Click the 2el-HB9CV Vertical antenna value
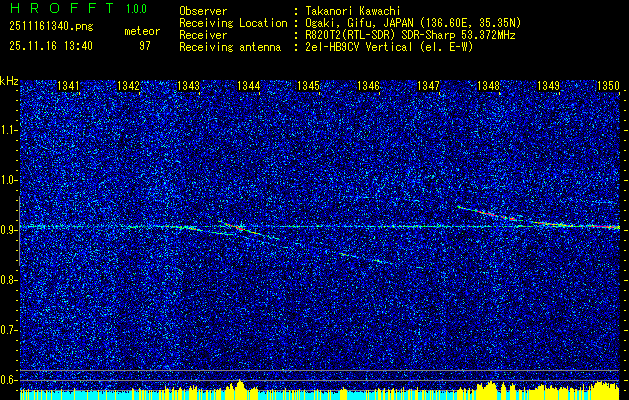 pos(389,47)
